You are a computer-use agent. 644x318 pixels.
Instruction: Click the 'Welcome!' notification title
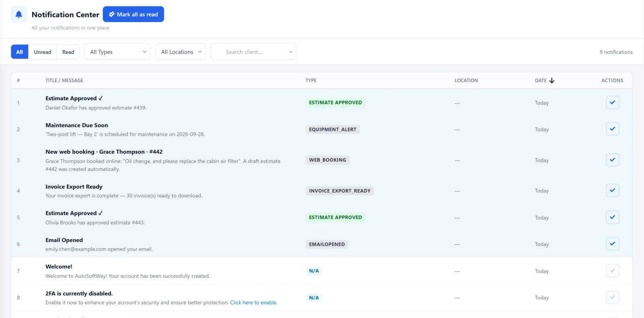59,267
